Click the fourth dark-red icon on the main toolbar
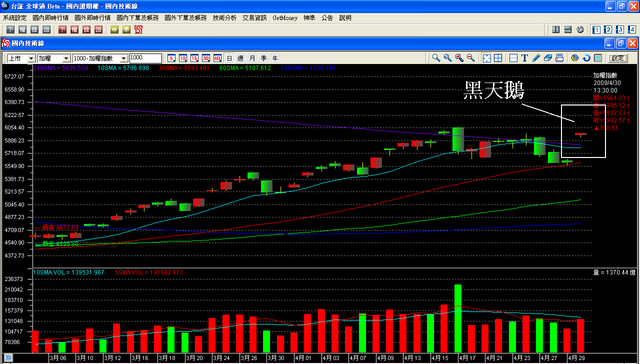Image resolution: width=640 pixels, height=364 pixels. pos(98,29)
